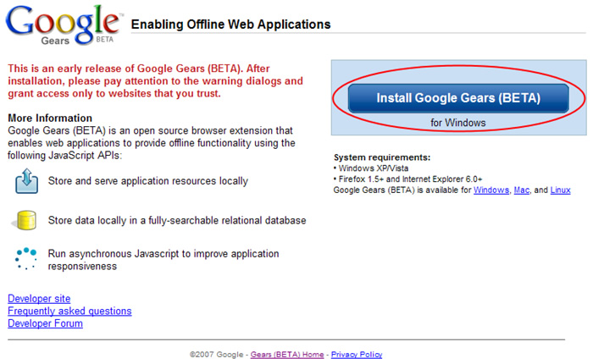
Task: Click the 'System requirements:' label
Action: pyautogui.click(x=382, y=157)
